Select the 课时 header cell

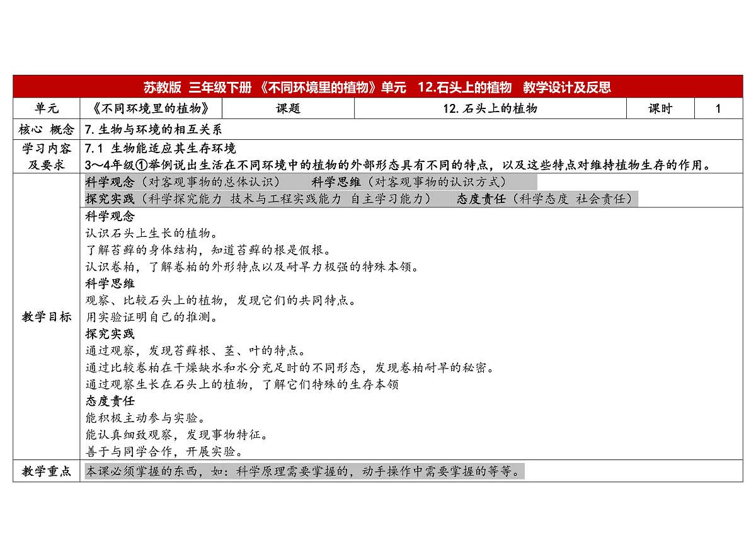(x=660, y=108)
